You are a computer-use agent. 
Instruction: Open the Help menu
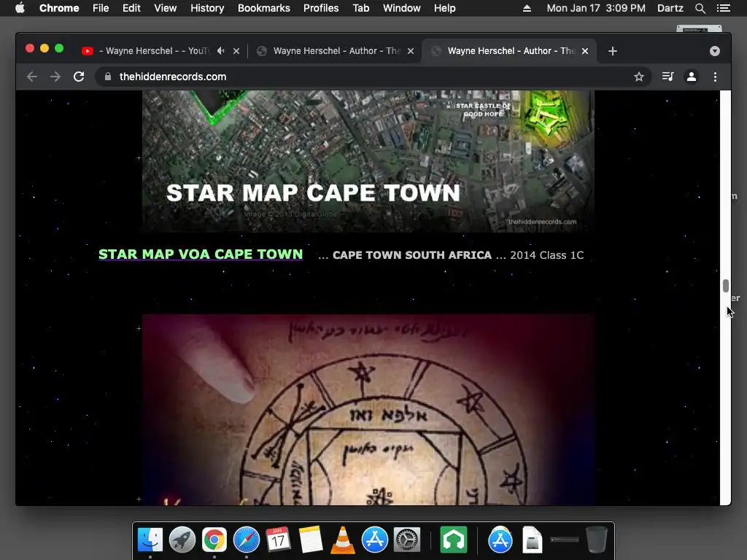tap(444, 8)
